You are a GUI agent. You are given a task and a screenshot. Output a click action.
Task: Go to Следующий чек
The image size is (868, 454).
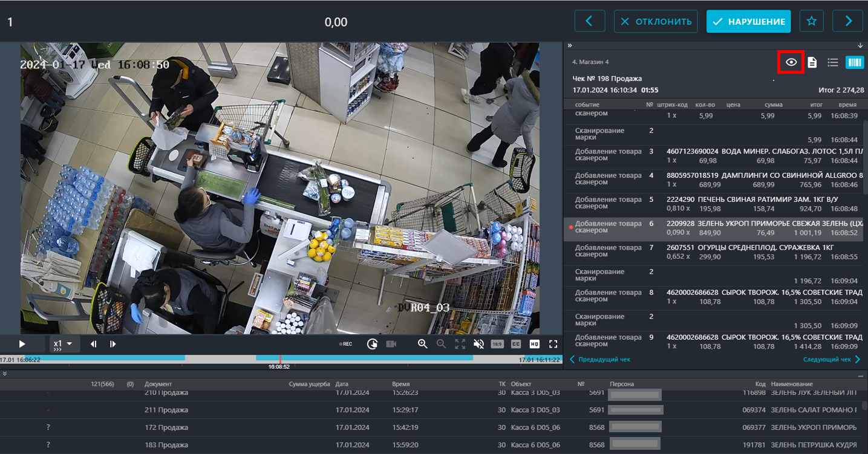(x=831, y=360)
